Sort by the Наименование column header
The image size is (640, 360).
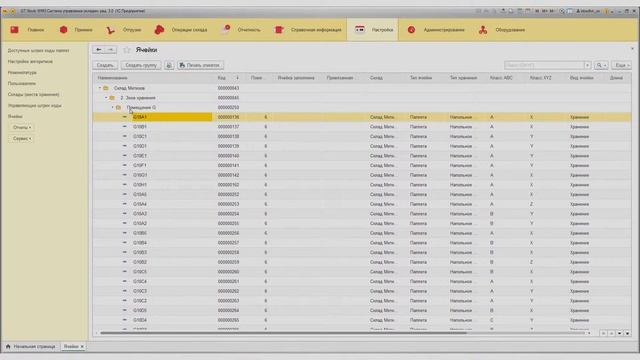click(155, 78)
